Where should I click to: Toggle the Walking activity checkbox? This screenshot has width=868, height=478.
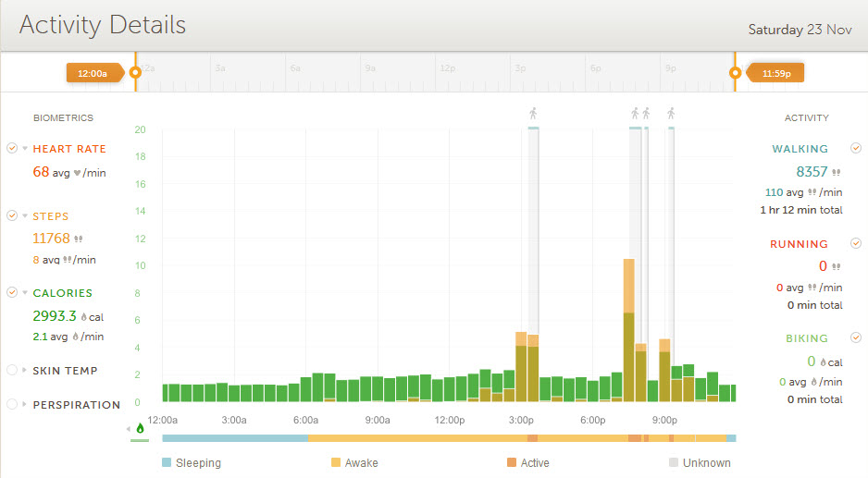click(x=856, y=148)
